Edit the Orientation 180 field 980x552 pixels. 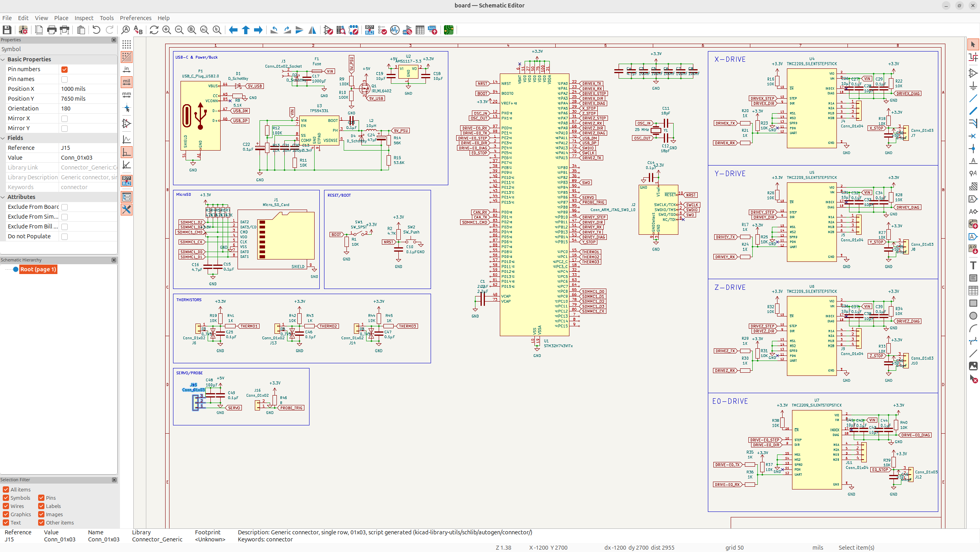(88, 109)
